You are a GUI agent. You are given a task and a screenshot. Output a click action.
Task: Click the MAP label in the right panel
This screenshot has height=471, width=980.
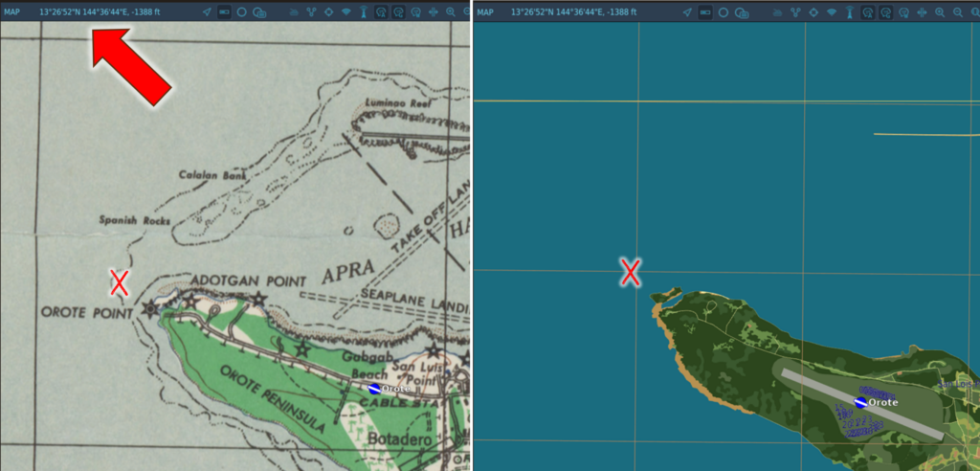(x=486, y=12)
